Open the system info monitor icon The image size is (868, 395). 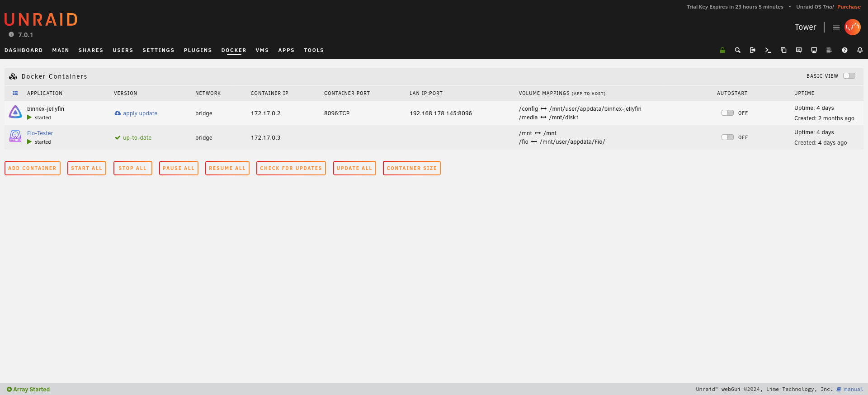(x=814, y=50)
